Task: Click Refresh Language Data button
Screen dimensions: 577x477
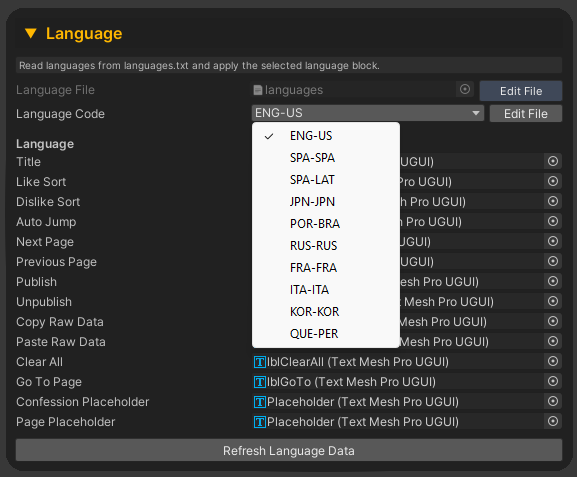Action: (x=289, y=450)
